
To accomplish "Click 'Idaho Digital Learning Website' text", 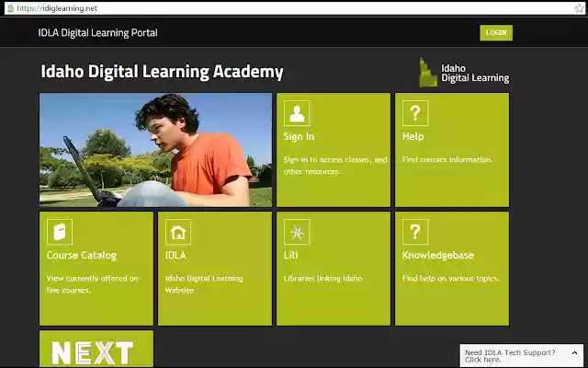I will [x=204, y=284].
